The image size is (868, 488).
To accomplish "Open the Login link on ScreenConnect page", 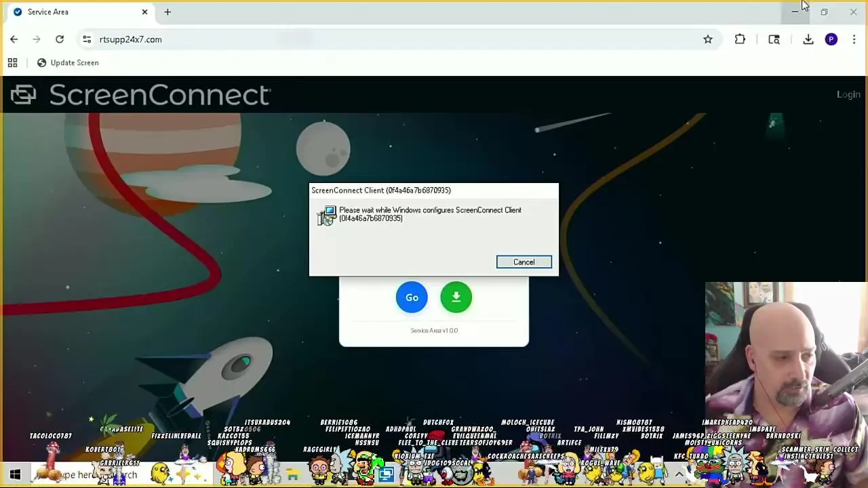I will 848,95.
